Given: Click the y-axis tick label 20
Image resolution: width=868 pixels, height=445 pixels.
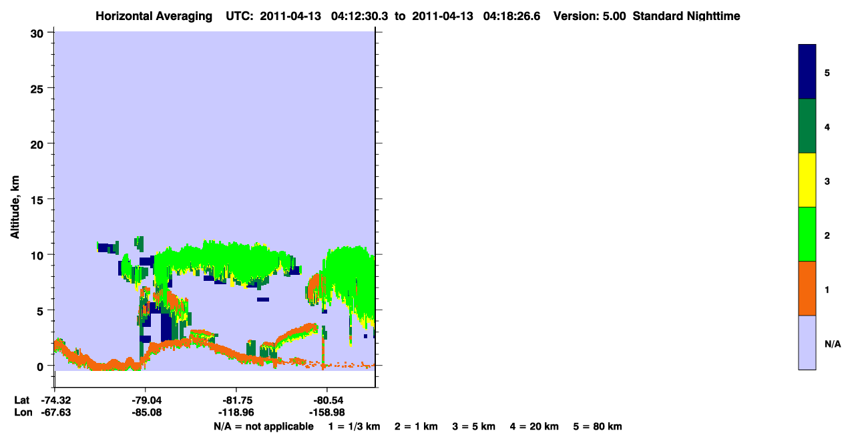Looking at the screenshot, I should (x=39, y=143).
